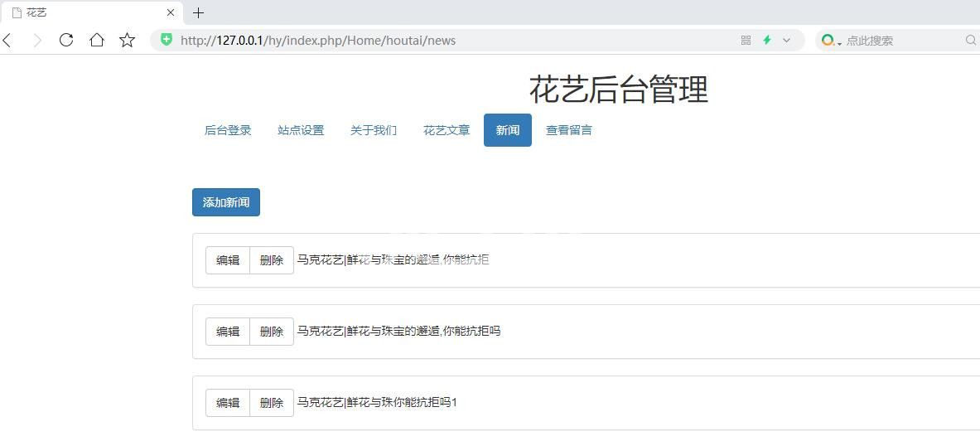Expand the search engine selector dropdown
This screenshot has width=980, height=441.
coord(829,41)
